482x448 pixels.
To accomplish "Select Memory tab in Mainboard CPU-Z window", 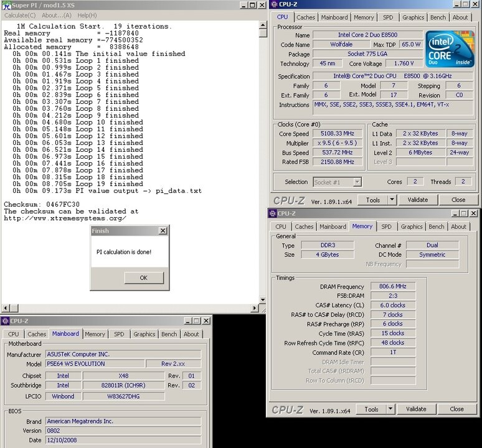I will tap(95, 334).
